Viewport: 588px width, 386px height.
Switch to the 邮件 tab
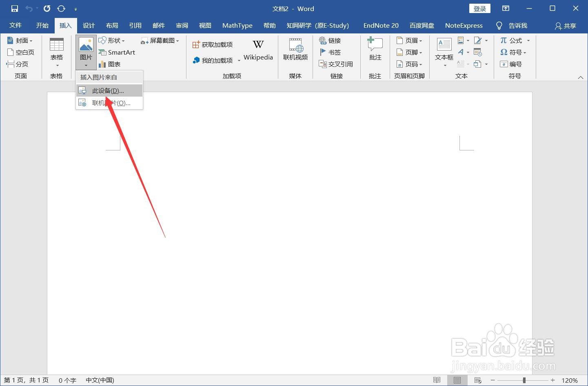[x=158, y=25]
